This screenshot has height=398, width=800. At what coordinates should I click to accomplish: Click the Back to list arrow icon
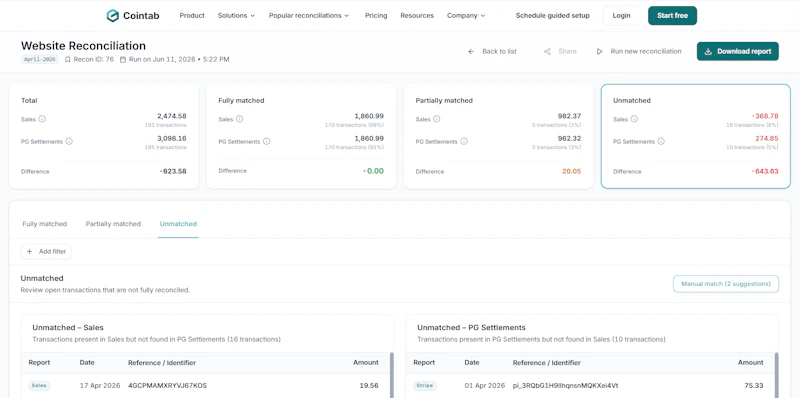[x=471, y=52]
